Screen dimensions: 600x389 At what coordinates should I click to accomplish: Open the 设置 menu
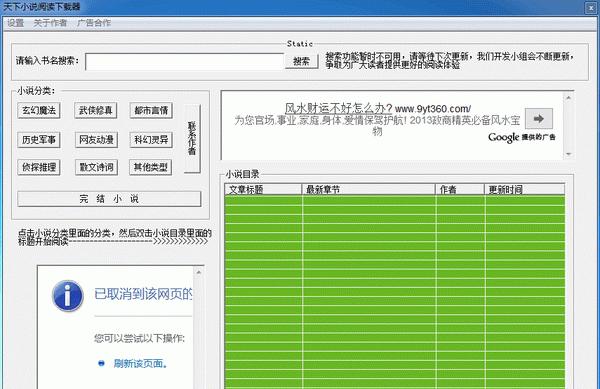pyautogui.click(x=16, y=23)
